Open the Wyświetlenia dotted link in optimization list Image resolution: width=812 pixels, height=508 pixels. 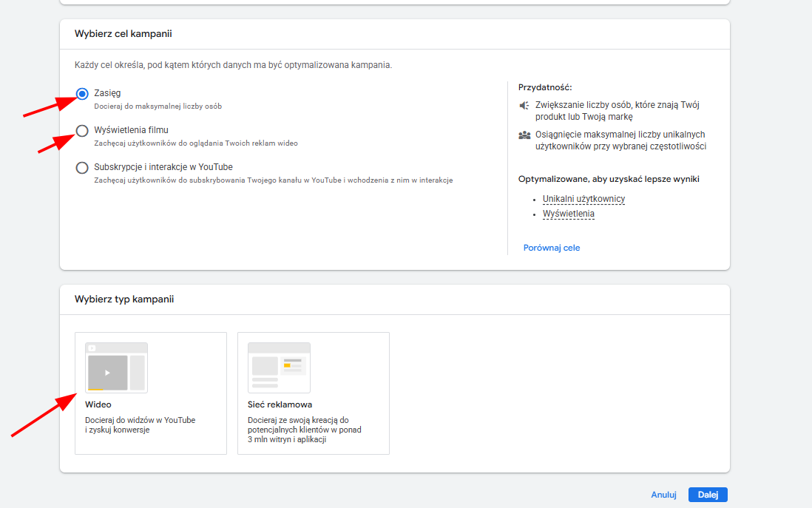568,214
